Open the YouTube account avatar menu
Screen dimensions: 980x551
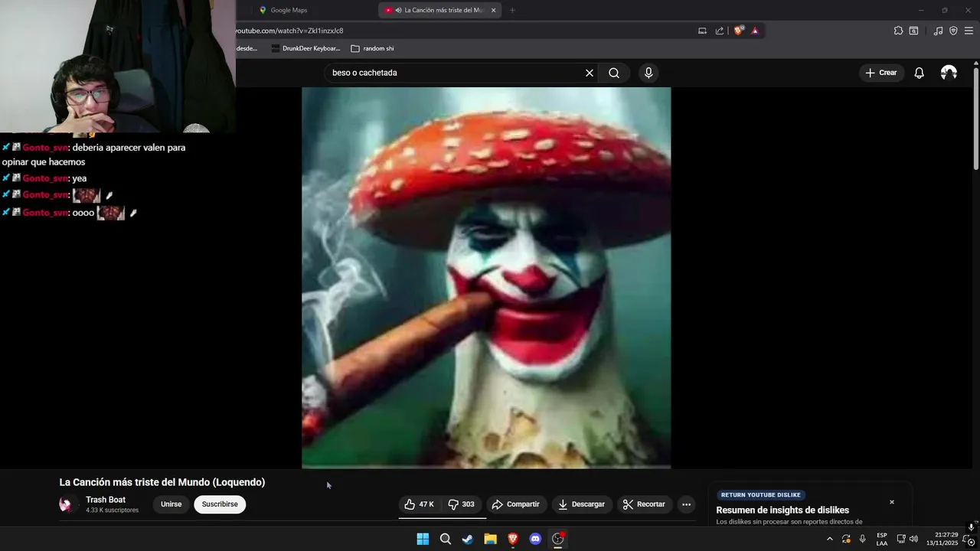949,73
